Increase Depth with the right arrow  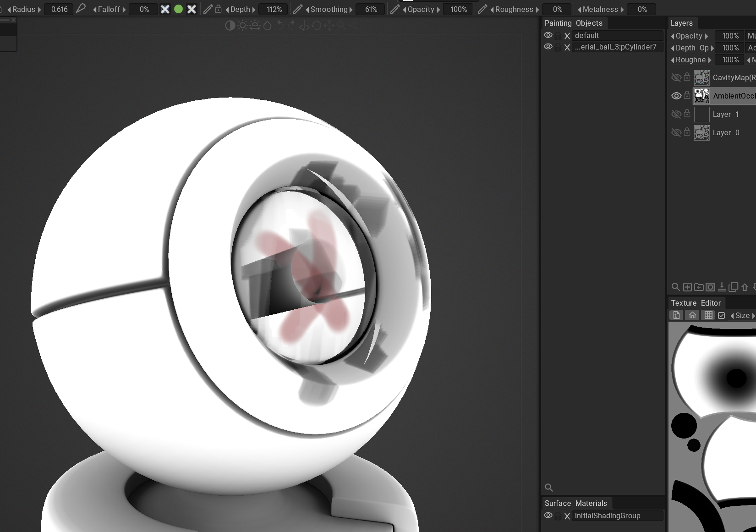tap(254, 9)
